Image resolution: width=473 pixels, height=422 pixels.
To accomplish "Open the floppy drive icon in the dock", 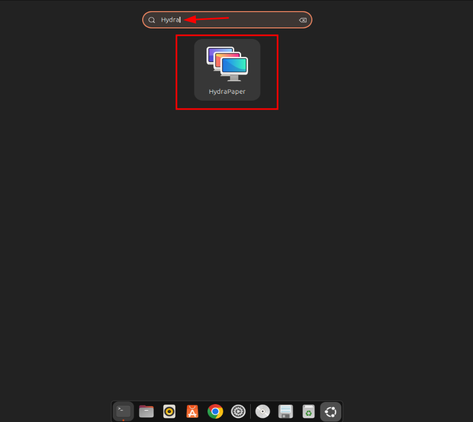I will 286,411.
